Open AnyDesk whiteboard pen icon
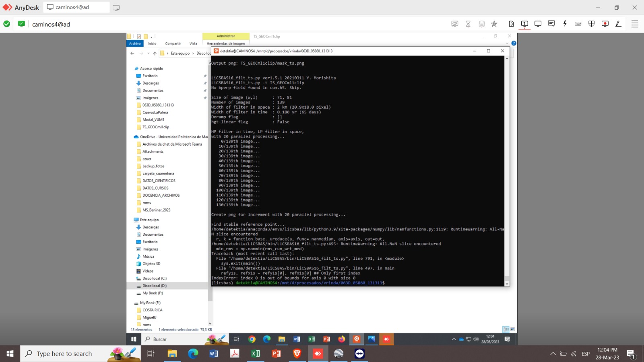 coord(618,24)
